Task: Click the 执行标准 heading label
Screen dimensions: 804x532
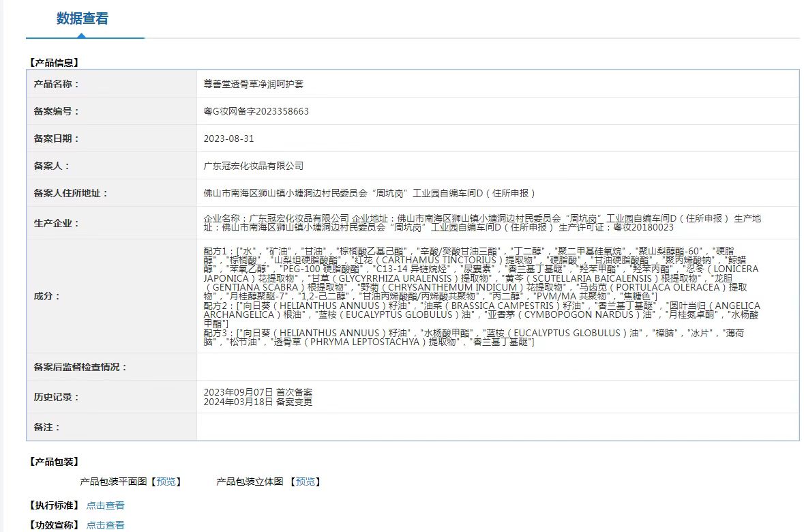Action: 54,505
